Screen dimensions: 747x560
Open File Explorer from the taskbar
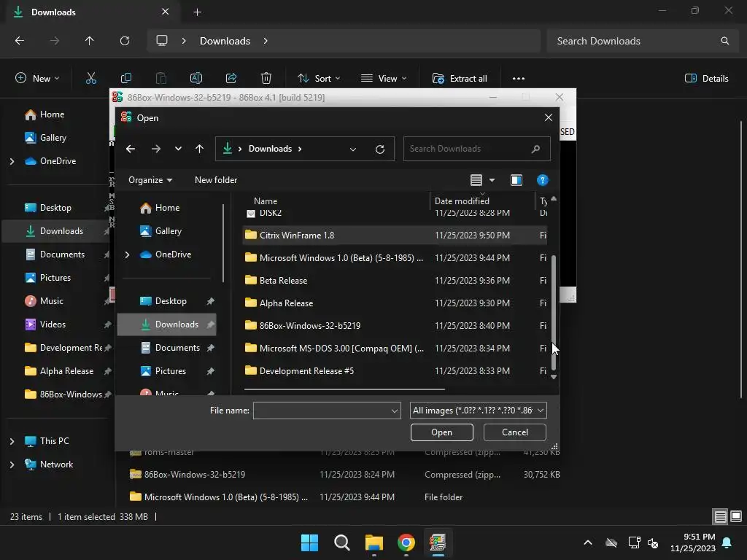click(374, 542)
